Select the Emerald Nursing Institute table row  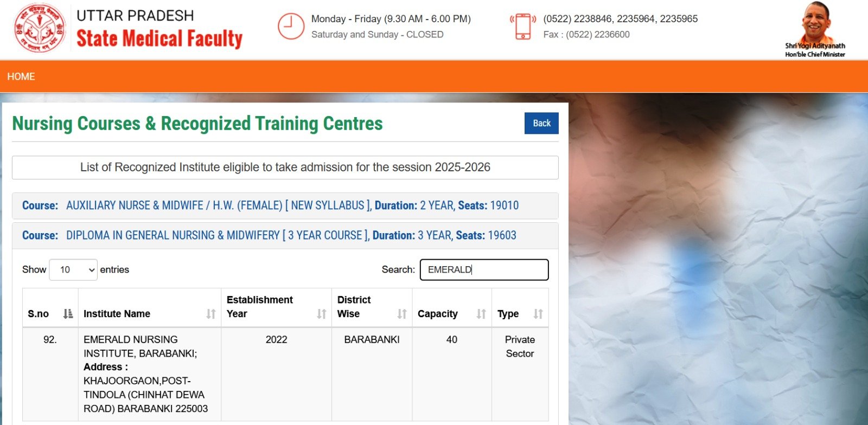(x=285, y=374)
